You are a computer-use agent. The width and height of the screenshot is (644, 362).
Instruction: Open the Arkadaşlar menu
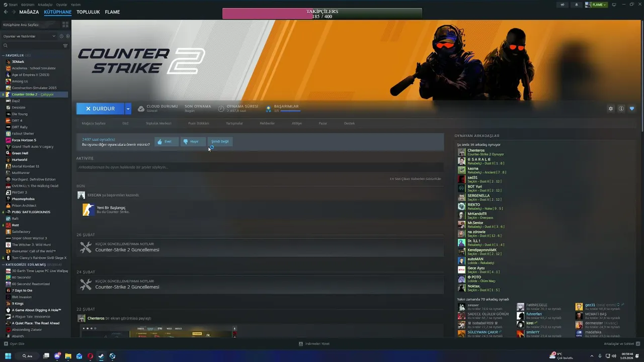pyautogui.click(x=45, y=5)
